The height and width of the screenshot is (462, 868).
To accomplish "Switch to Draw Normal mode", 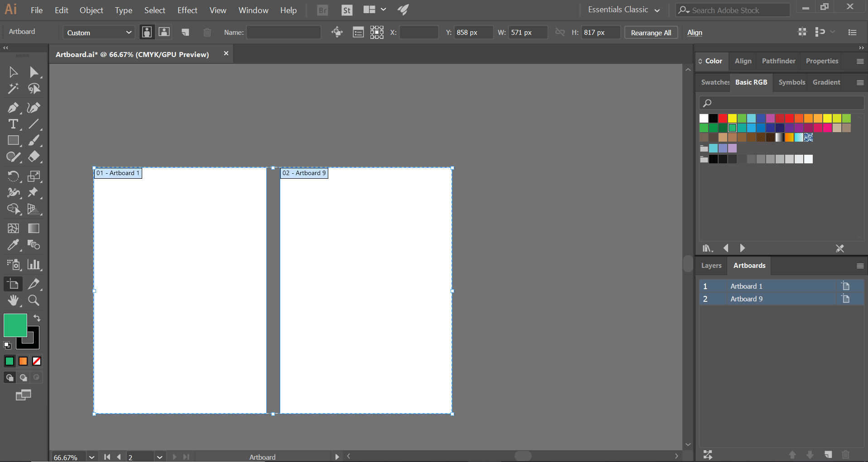I will click(x=10, y=377).
